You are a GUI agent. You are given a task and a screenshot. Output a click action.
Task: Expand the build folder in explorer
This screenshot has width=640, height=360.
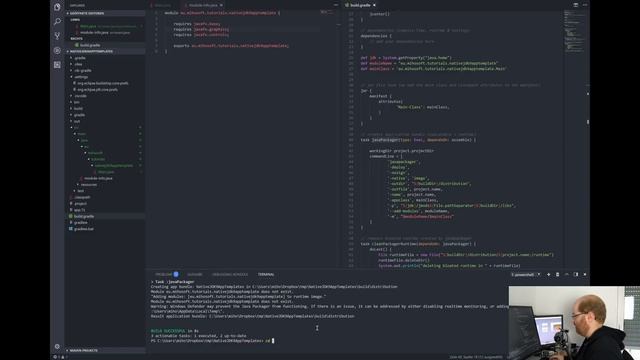(x=78, y=108)
